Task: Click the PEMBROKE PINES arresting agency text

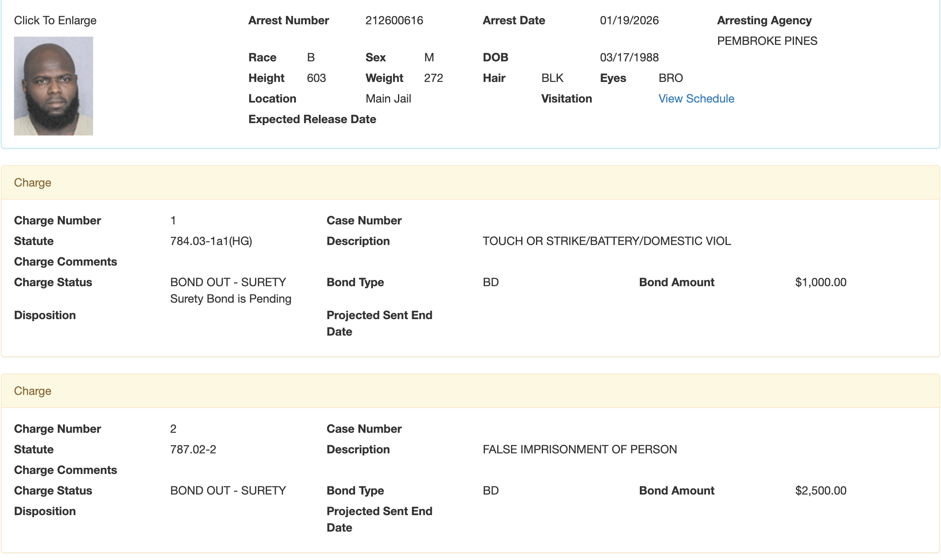Action: [767, 41]
